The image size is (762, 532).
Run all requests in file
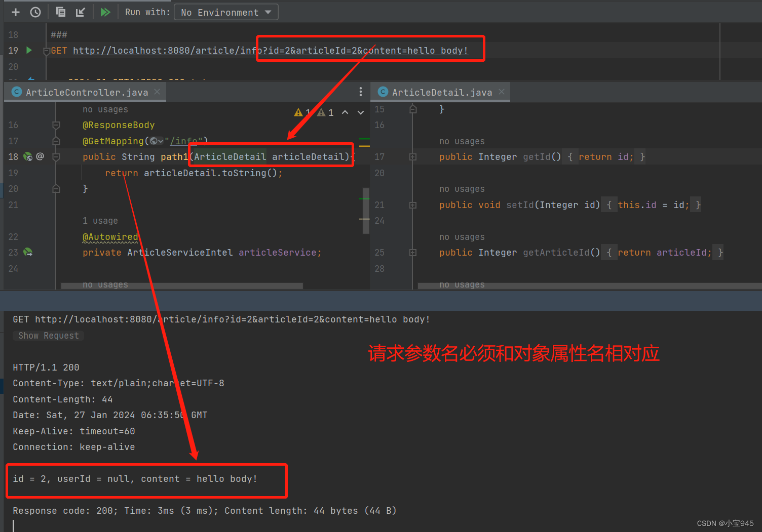(105, 12)
